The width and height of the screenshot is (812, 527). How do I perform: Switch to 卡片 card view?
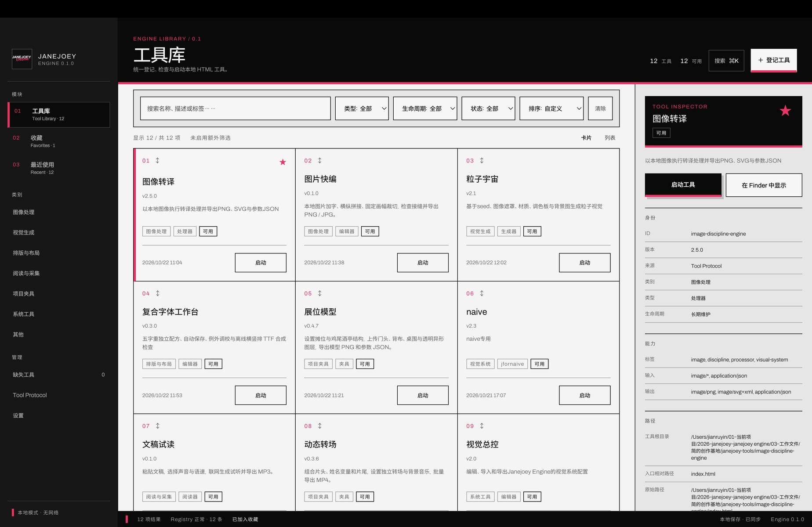(586, 138)
